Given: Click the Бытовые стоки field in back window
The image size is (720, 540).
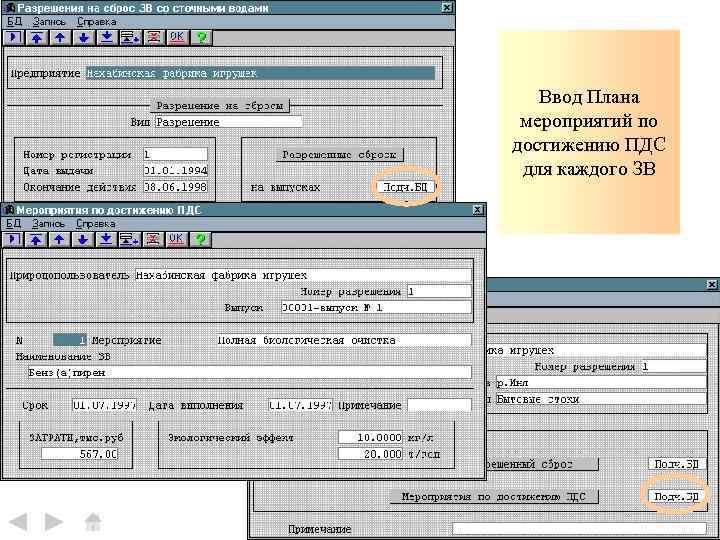Looking at the screenshot, I should point(601,399).
